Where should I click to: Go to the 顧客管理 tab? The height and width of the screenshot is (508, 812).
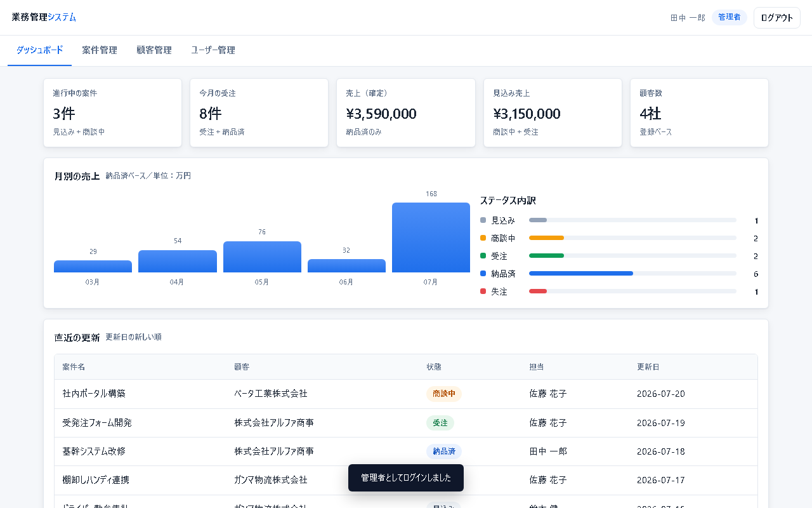click(154, 50)
